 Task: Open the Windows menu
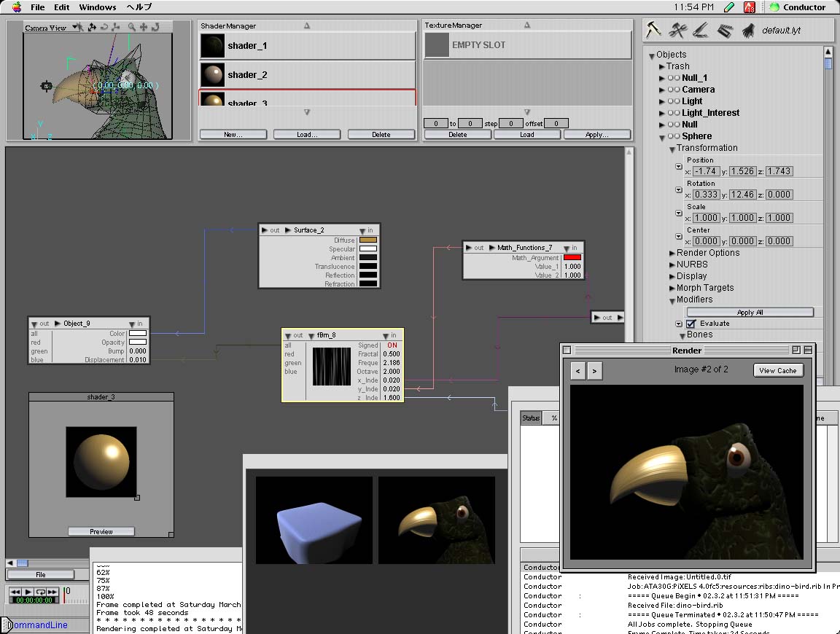tap(97, 7)
